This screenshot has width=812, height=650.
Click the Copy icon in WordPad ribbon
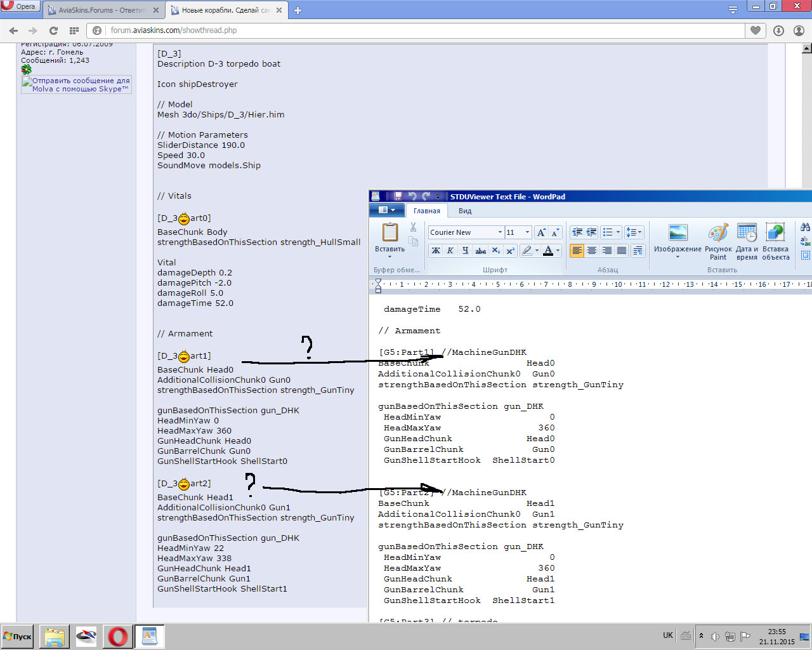(413, 241)
